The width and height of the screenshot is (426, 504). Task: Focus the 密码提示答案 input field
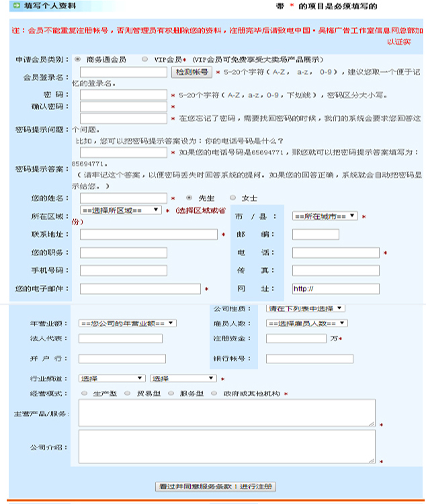[x=124, y=153]
